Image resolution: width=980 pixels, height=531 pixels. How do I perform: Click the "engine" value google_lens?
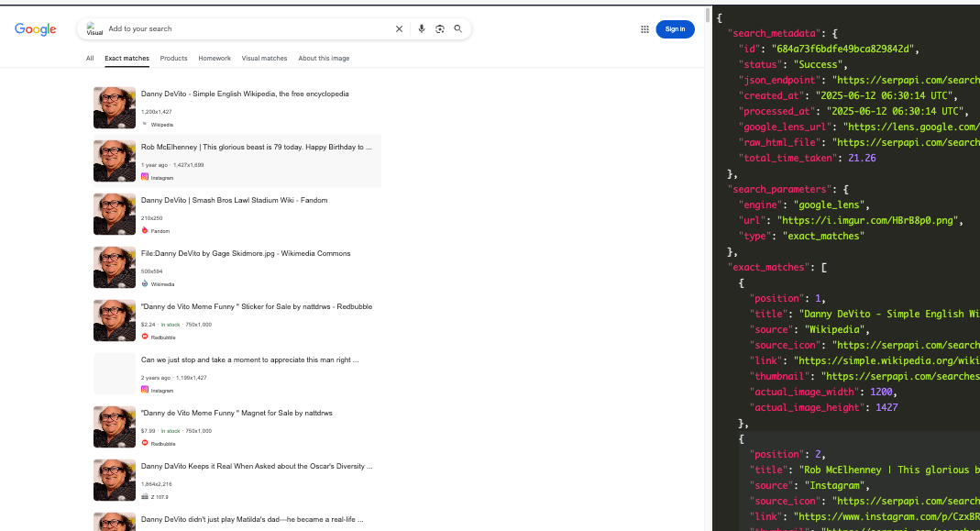[829, 205]
